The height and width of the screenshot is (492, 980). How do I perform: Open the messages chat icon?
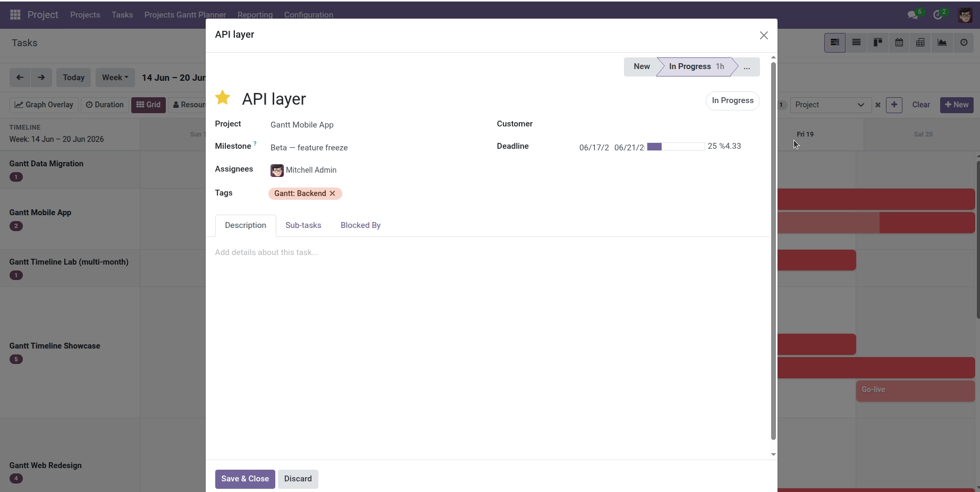913,15
